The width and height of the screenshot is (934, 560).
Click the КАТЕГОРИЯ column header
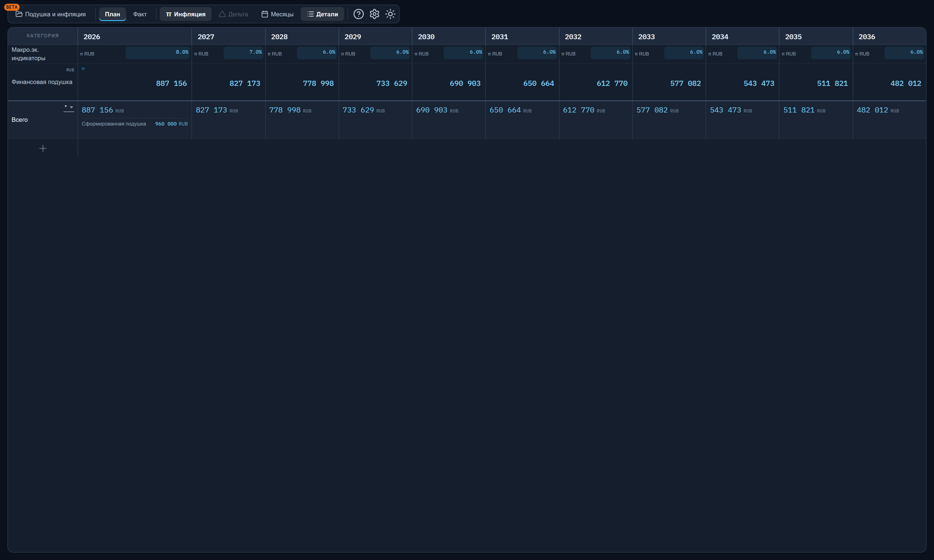coord(43,36)
